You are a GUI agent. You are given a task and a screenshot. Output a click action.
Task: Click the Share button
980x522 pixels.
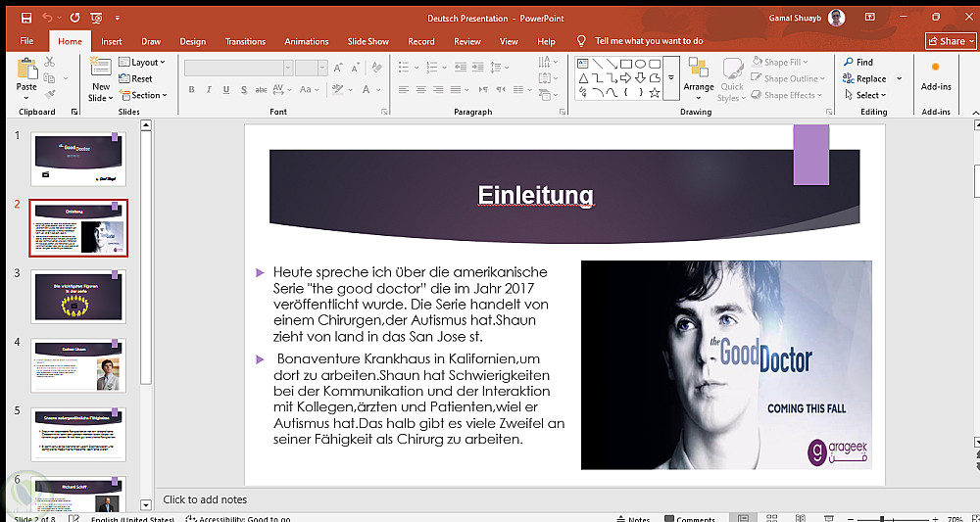point(950,41)
